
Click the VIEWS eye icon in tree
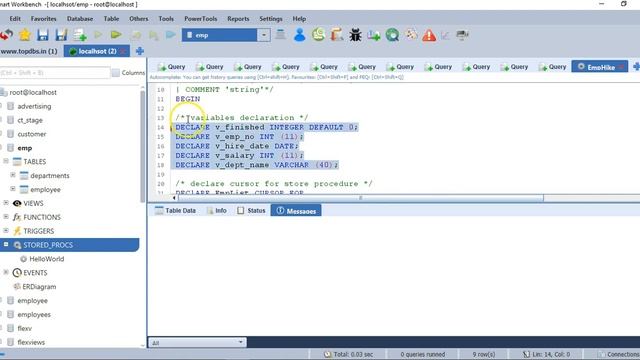[x=17, y=203]
